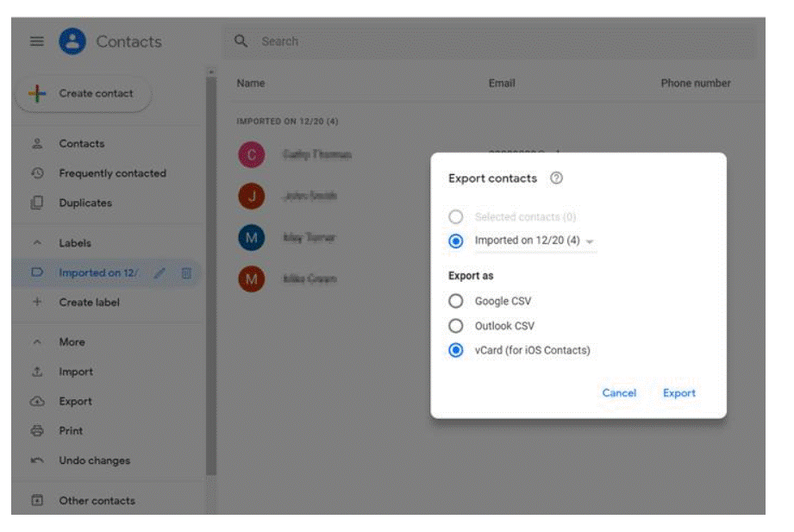This screenshot has width=794, height=532.
Task: Open the main hamburger menu
Action: 36,41
